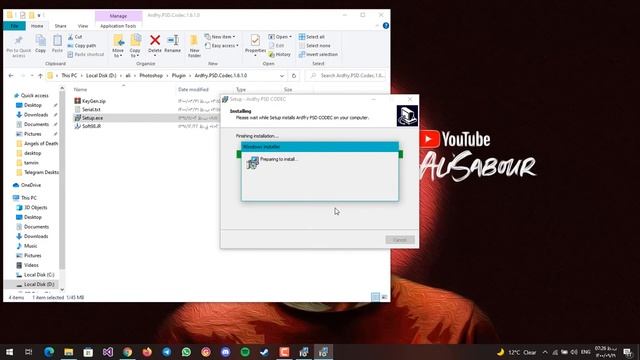
Task: Switch to large icons view in status bar
Action: [384, 297]
